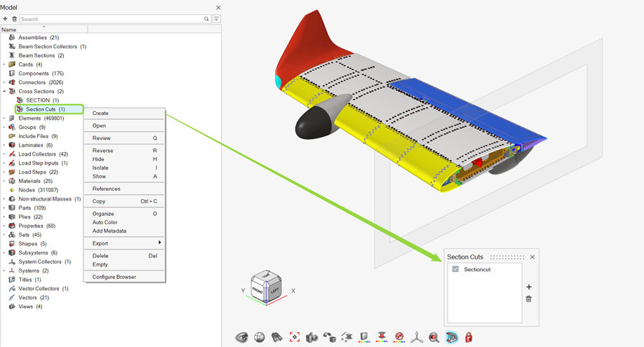The height and width of the screenshot is (347, 644).
Task: Click the Auto Color context menu option
Action: pyautogui.click(x=105, y=222)
